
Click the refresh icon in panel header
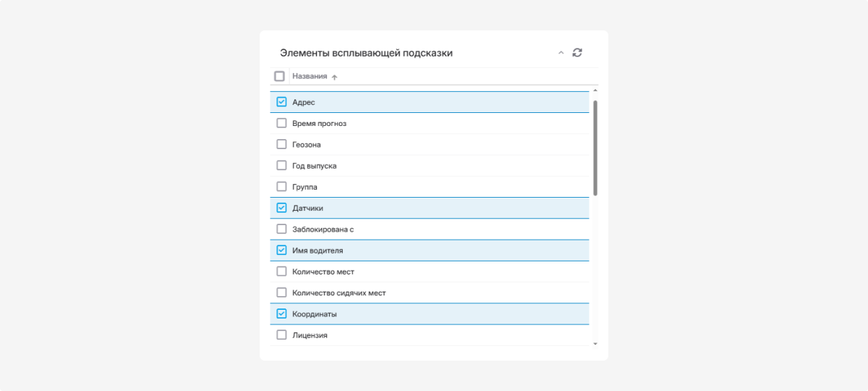[x=577, y=53]
